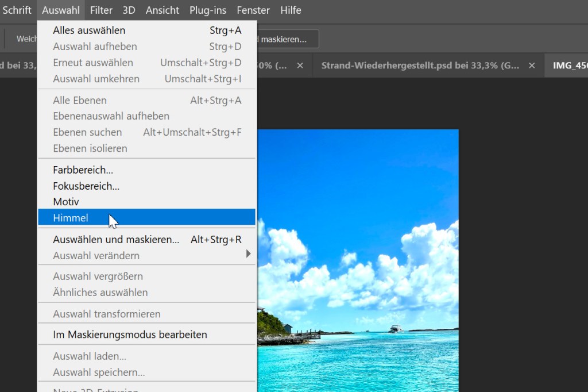Open the Ansicht menu

coord(163,10)
